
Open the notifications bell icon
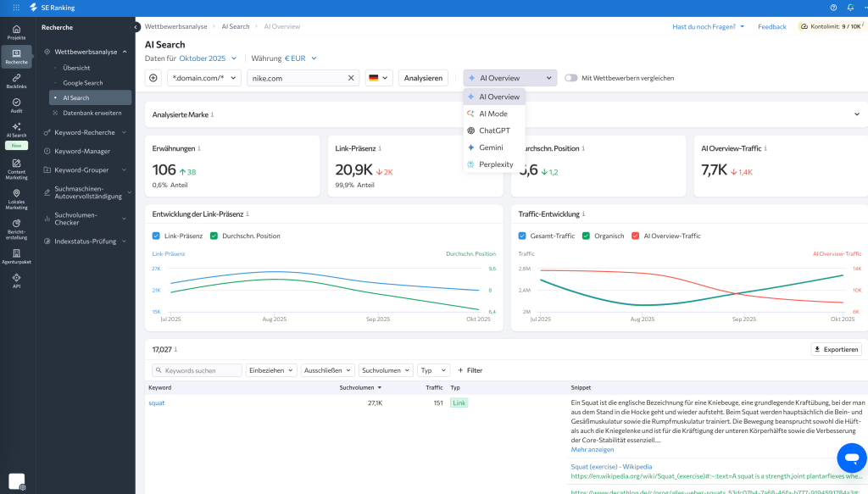(850, 8)
